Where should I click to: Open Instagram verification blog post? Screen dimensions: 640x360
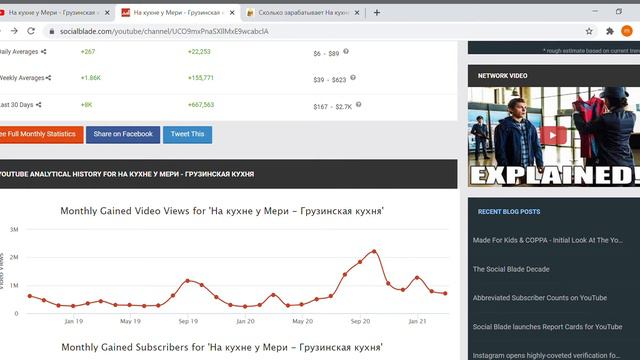[546, 356]
